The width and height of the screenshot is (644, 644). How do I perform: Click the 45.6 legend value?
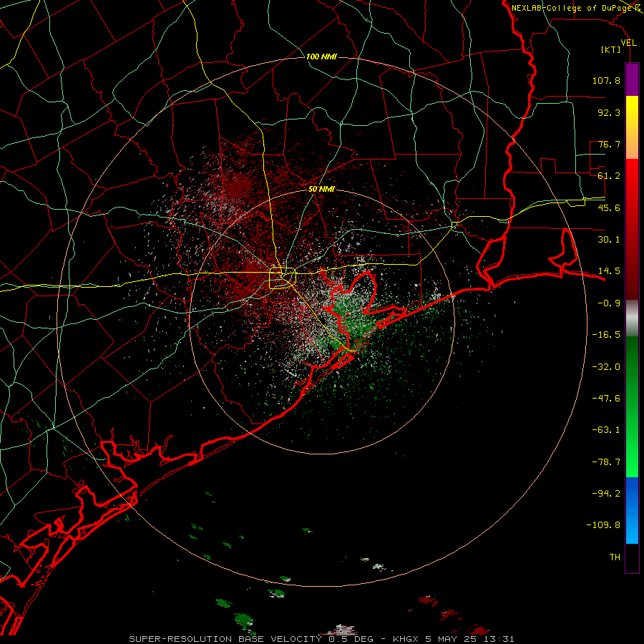coord(609,208)
